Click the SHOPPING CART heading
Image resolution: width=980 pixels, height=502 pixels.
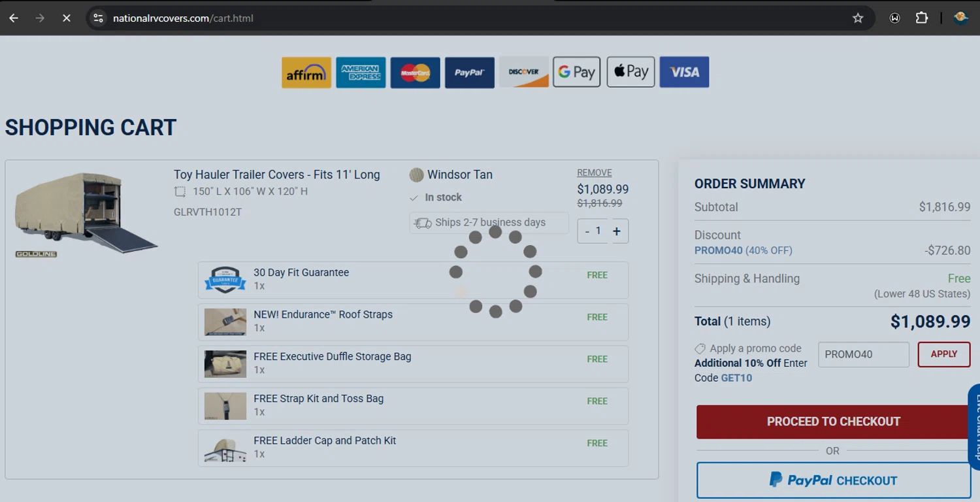point(91,127)
